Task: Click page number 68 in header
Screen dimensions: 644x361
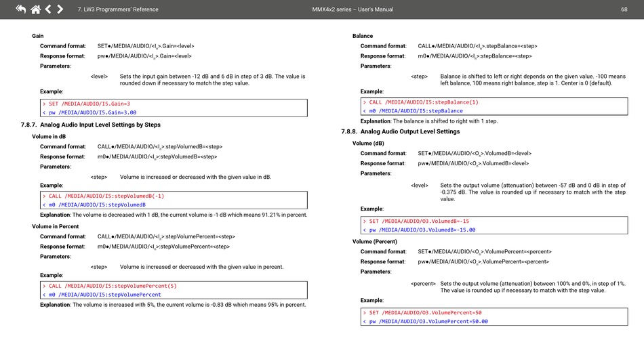Action: tap(624, 9)
